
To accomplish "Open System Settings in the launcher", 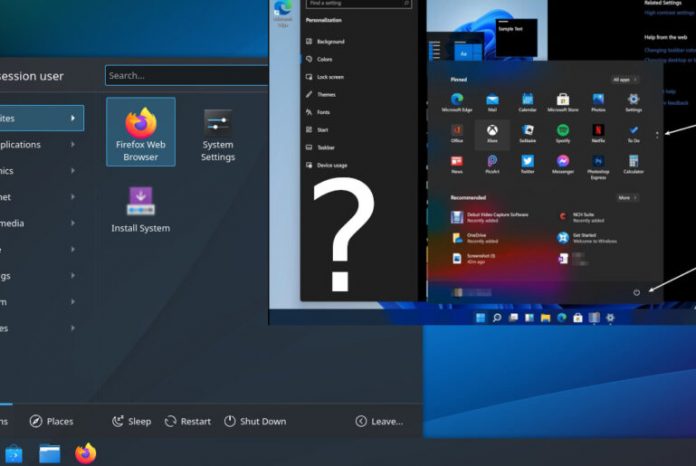I will click(x=217, y=131).
